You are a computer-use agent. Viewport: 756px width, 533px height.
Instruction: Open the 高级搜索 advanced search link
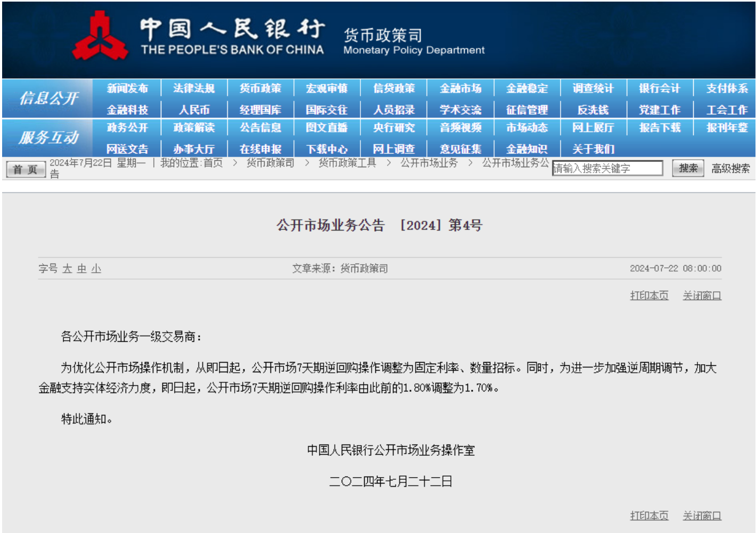click(x=730, y=169)
